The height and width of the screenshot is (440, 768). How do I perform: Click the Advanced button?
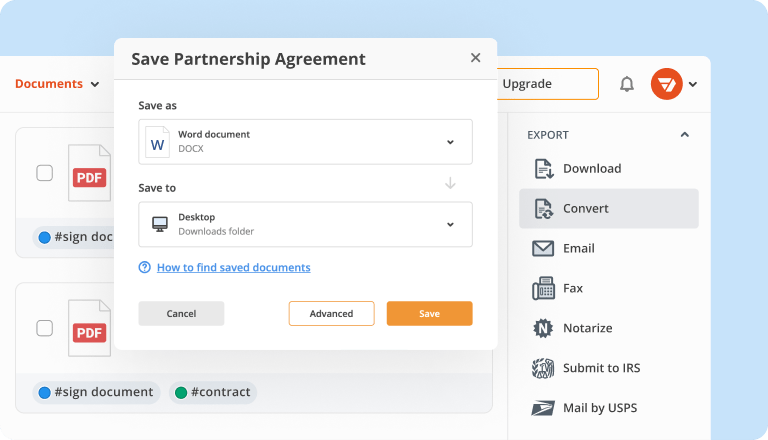click(331, 314)
